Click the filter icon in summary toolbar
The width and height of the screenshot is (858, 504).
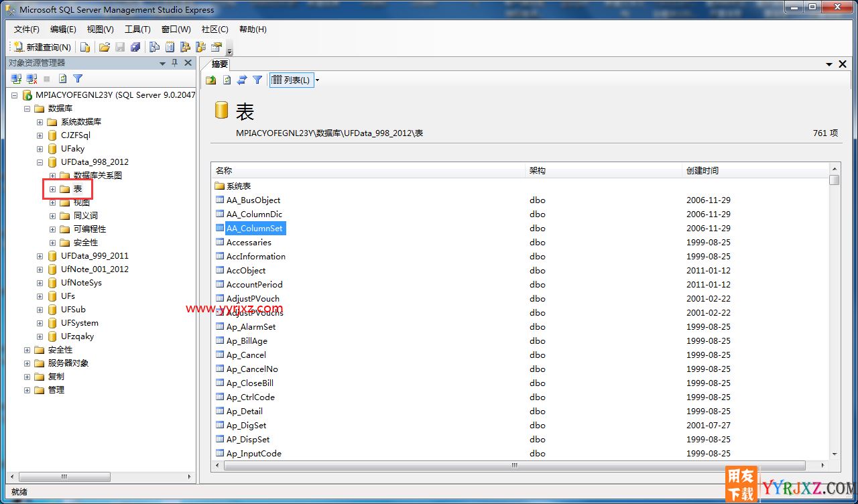[x=257, y=80]
